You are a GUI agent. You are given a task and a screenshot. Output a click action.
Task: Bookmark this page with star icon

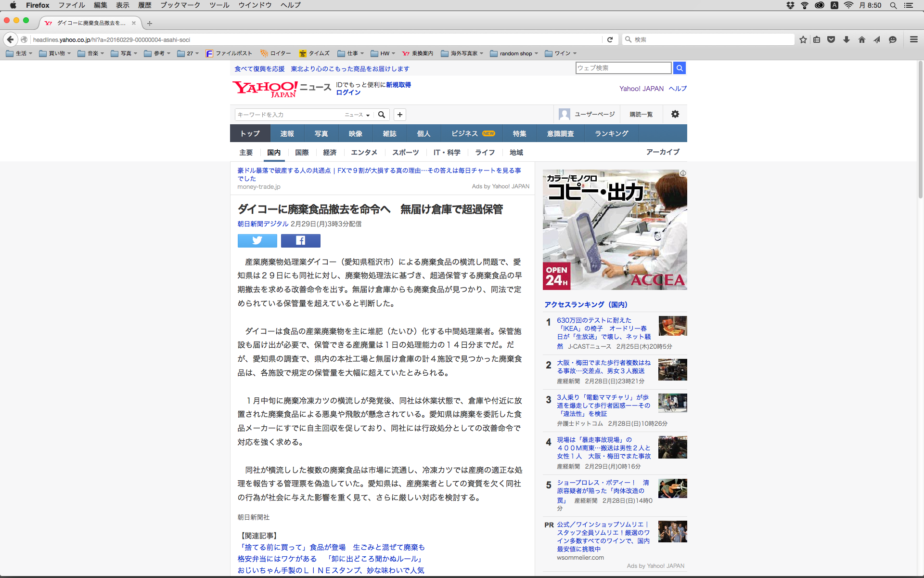point(803,39)
